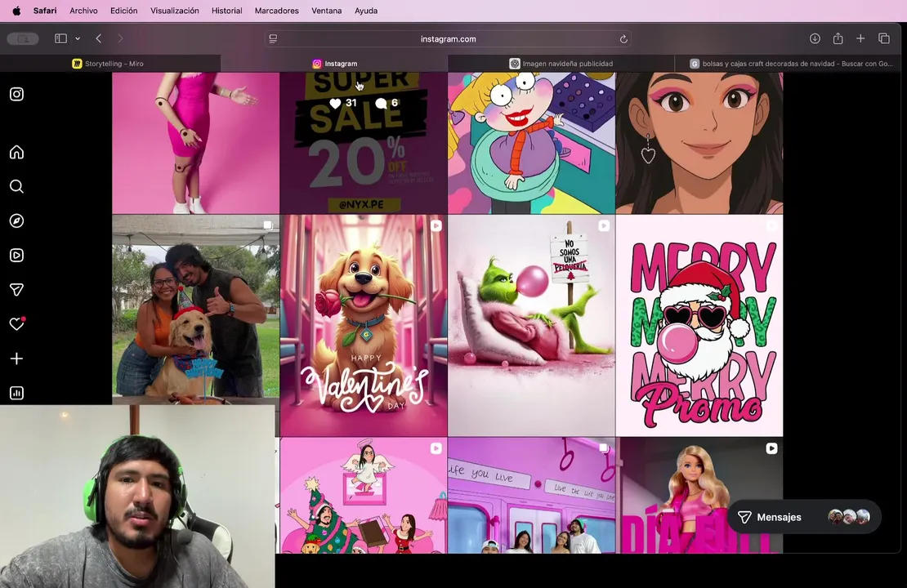Open the Marcadores menu
907x588 pixels.
coord(276,11)
